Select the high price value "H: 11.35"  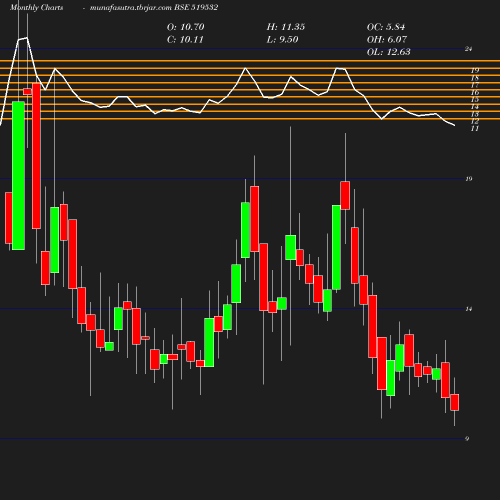pyautogui.click(x=286, y=27)
